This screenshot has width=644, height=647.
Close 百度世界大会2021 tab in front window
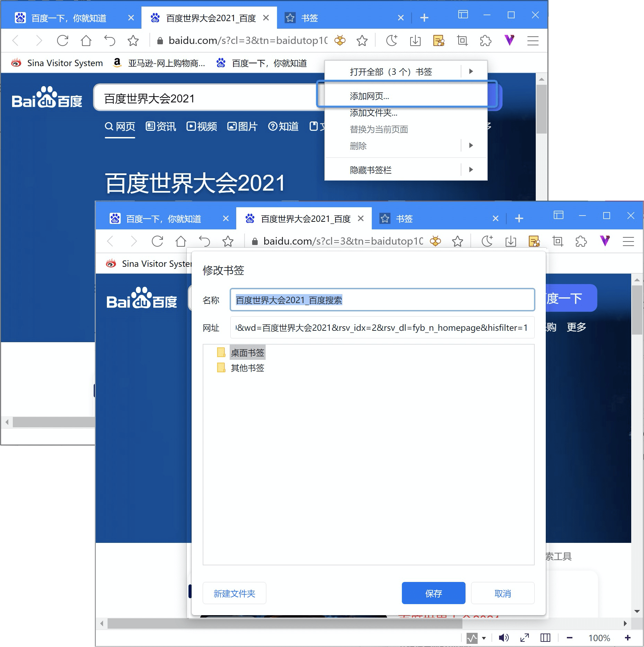[x=361, y=218]
